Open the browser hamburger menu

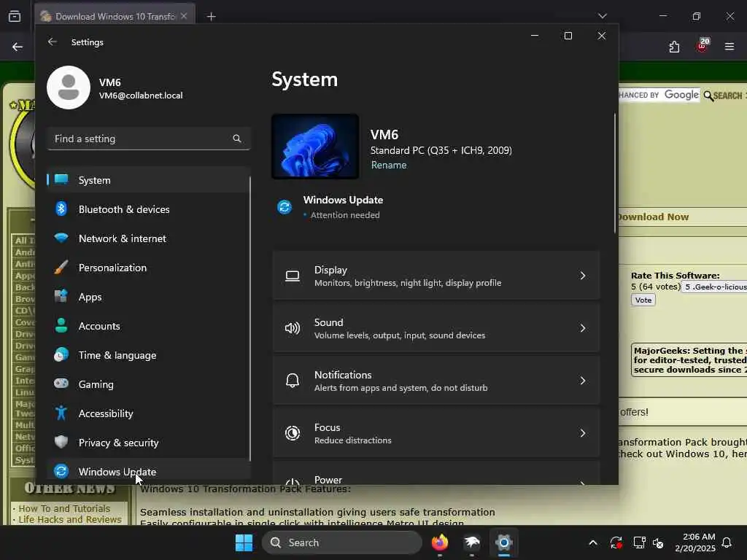coord(729,47)
